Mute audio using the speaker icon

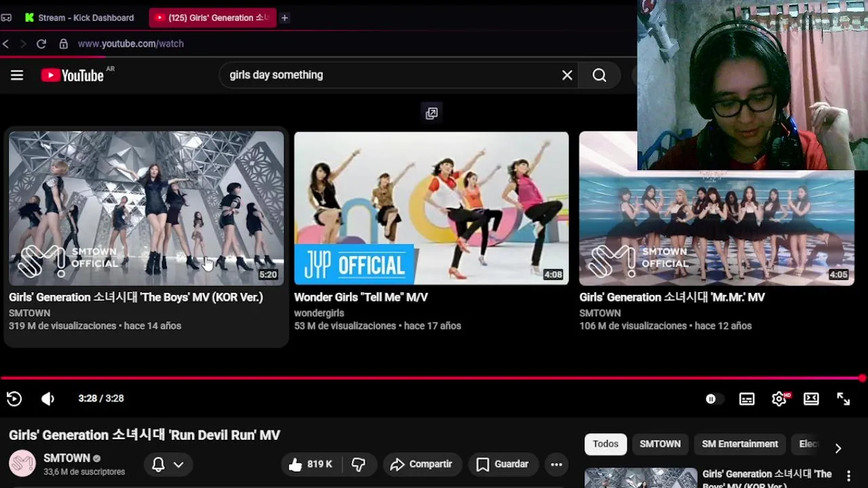(47, 399)
